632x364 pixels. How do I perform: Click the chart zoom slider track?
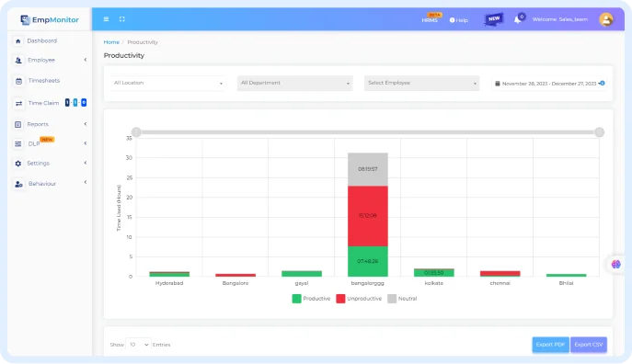click(x=368, y=132)
